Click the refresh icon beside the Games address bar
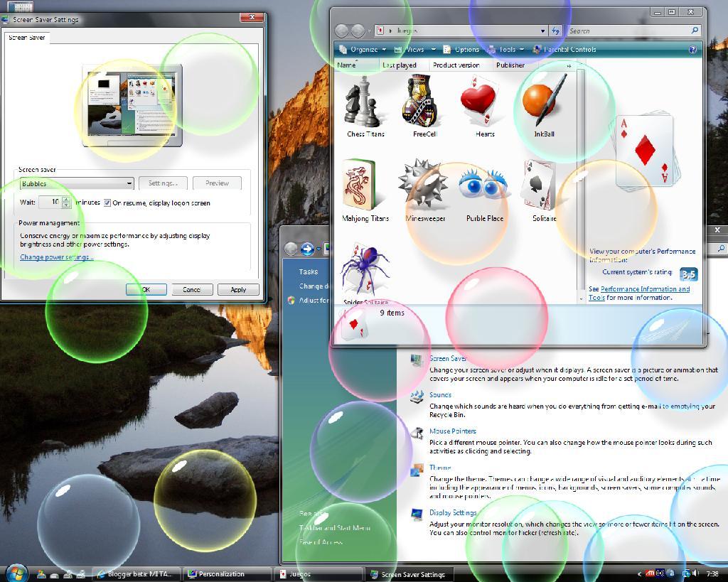 pyautogui.click(x=556, y=31)
